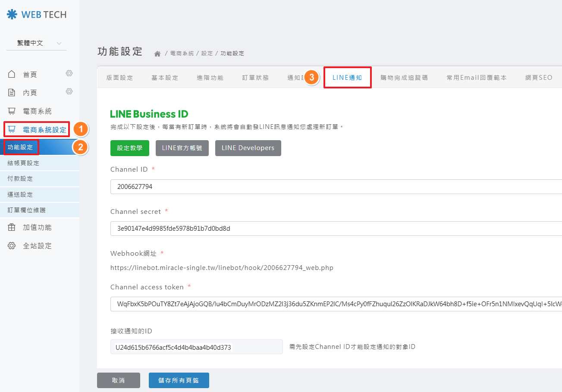Click the house icon for 首頁

[12, 75]
